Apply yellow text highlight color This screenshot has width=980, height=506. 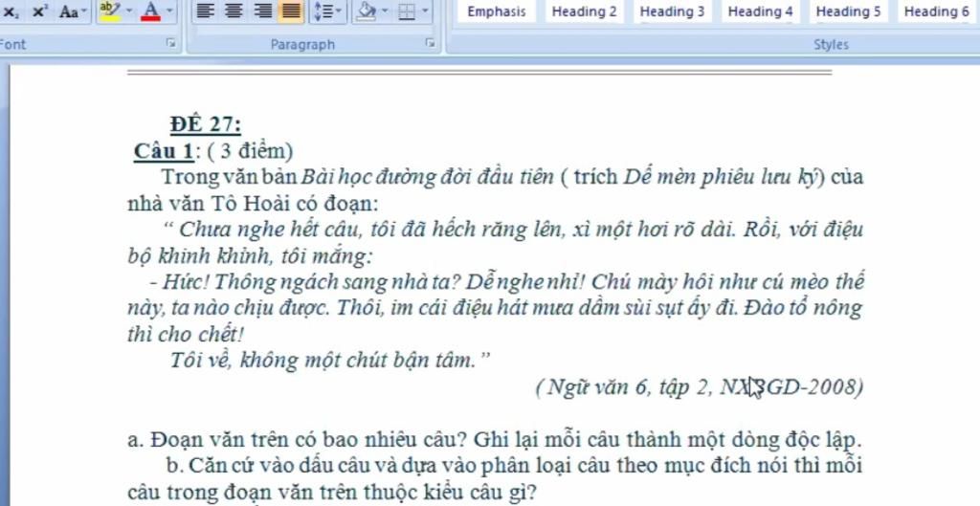pyautogui.click(x=110, y=11)
